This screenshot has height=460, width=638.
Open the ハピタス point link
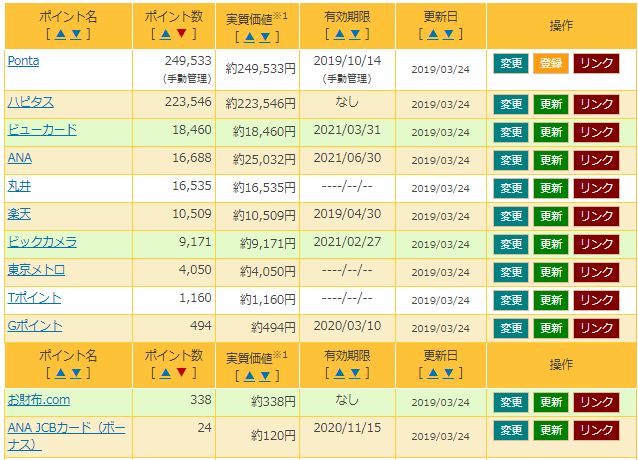31,102
